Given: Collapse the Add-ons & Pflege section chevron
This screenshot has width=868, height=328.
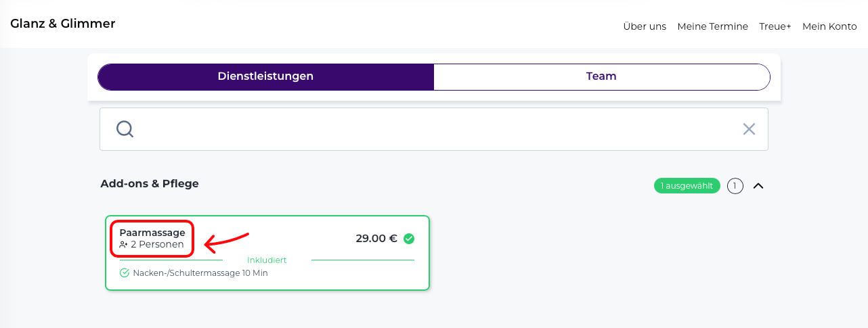Looking at the screenshot, I should point(758,186).
